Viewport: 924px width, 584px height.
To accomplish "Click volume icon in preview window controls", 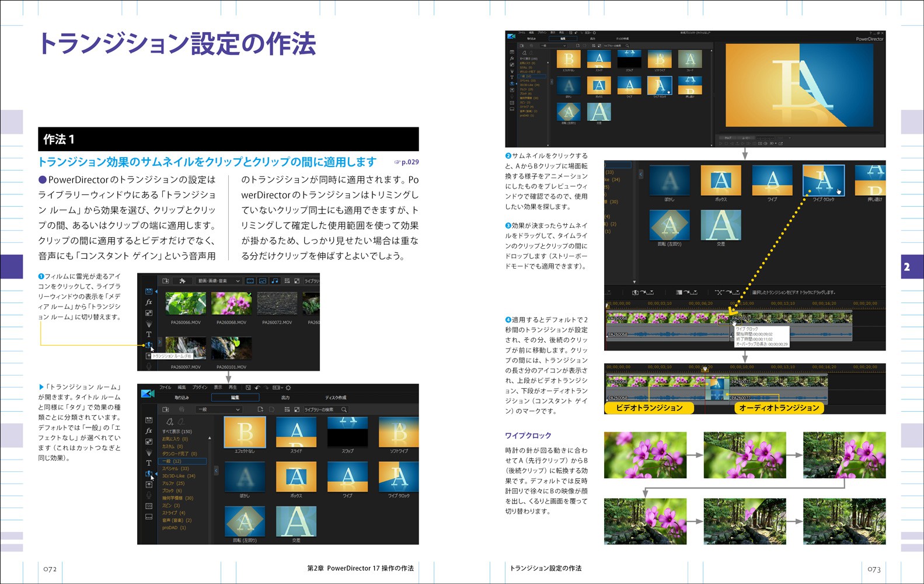I will [765, 143].
